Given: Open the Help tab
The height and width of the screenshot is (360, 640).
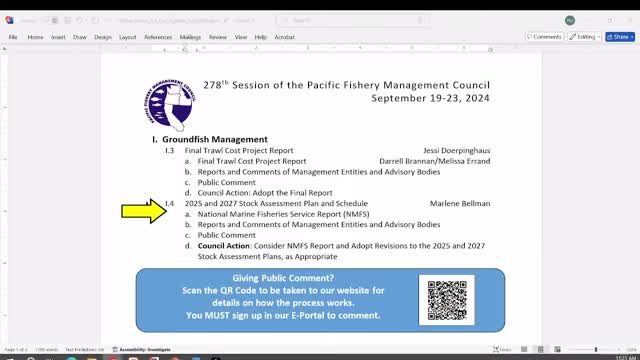Looking at the screenshot, I should coord(260,37).
